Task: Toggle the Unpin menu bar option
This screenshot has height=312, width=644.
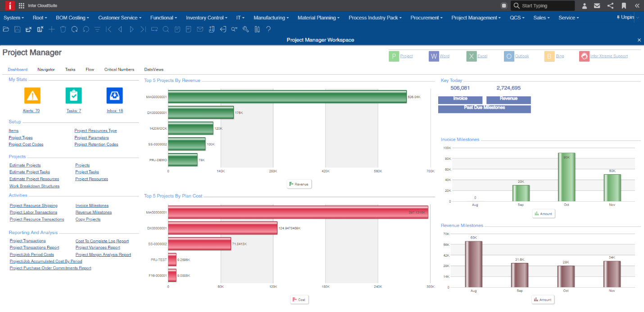Action: [625, 18]
